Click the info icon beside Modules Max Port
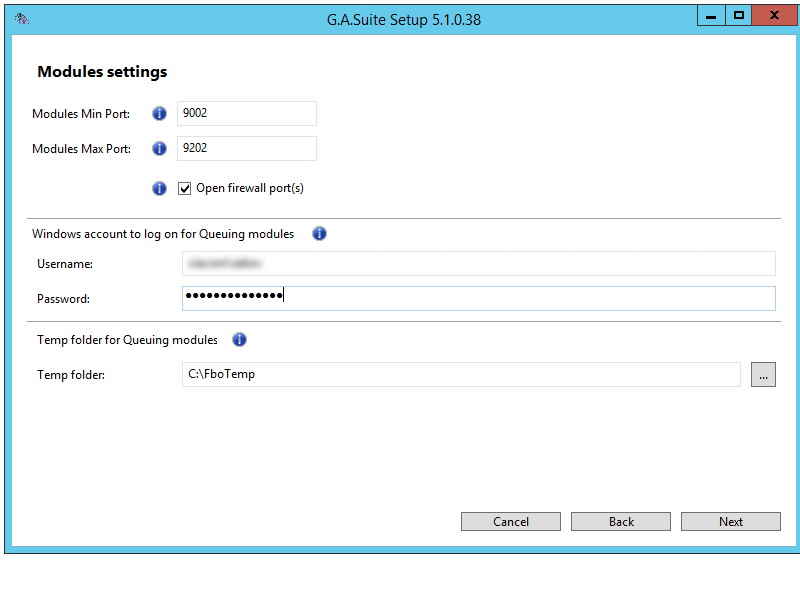800x600 pixels. (159, 148)
